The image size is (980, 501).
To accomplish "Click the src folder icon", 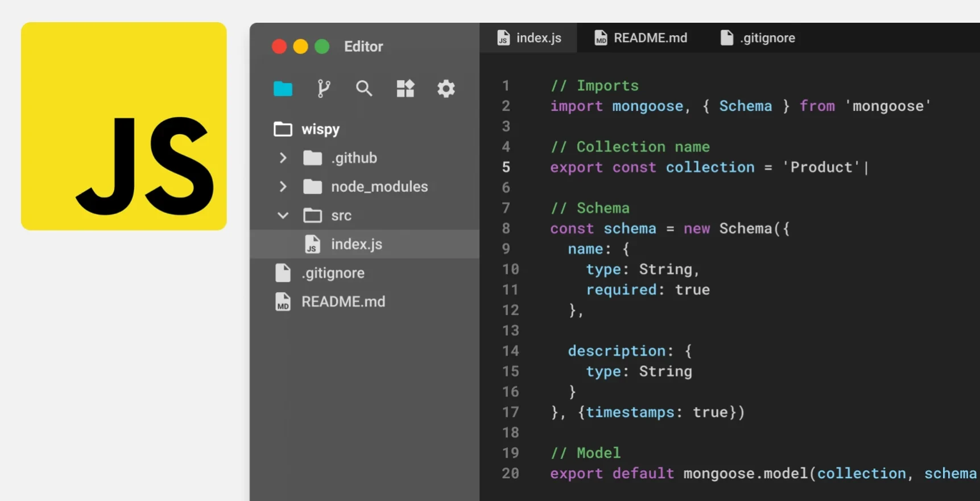I will point(312,215).
